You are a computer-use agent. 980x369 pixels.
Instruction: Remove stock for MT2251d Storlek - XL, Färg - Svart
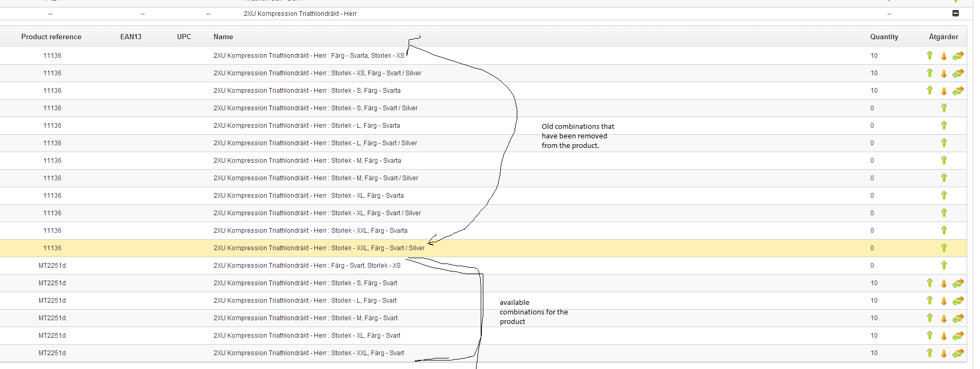944,336
